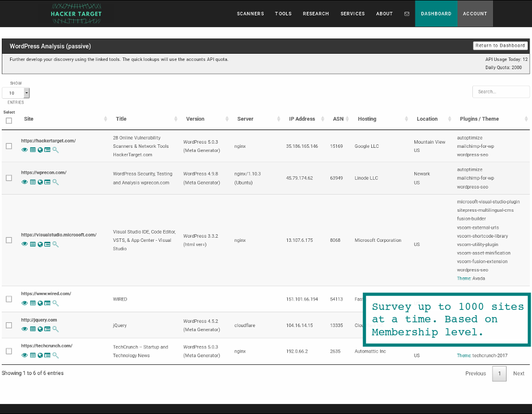This screenshot has height=414, width=532.
Task: Click the eye icon under techcrunch.com
Action: click(x=24, y=355)
